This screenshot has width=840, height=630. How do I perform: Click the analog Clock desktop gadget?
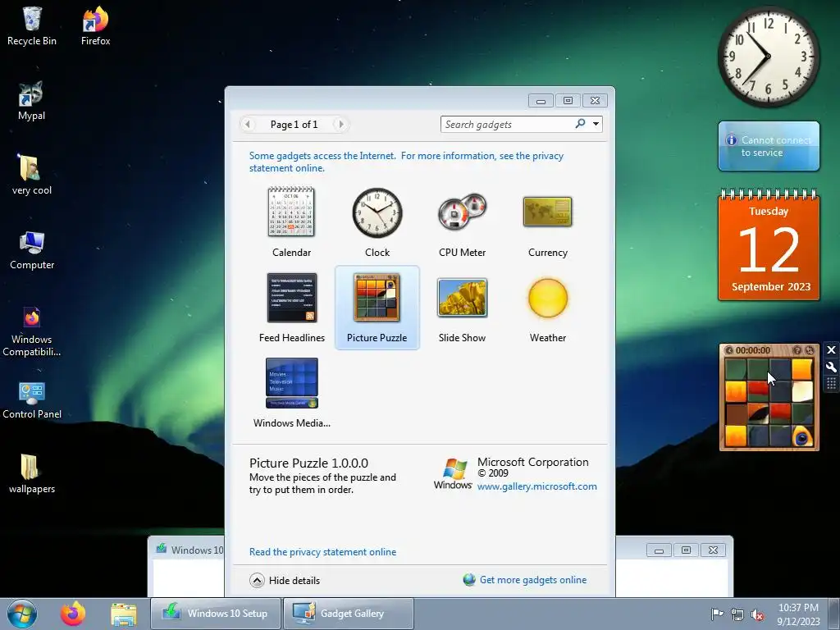coord(768,57)
